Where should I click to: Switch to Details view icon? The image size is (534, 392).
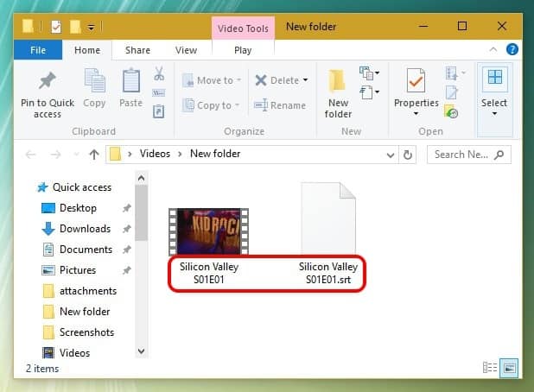(490, 368)
